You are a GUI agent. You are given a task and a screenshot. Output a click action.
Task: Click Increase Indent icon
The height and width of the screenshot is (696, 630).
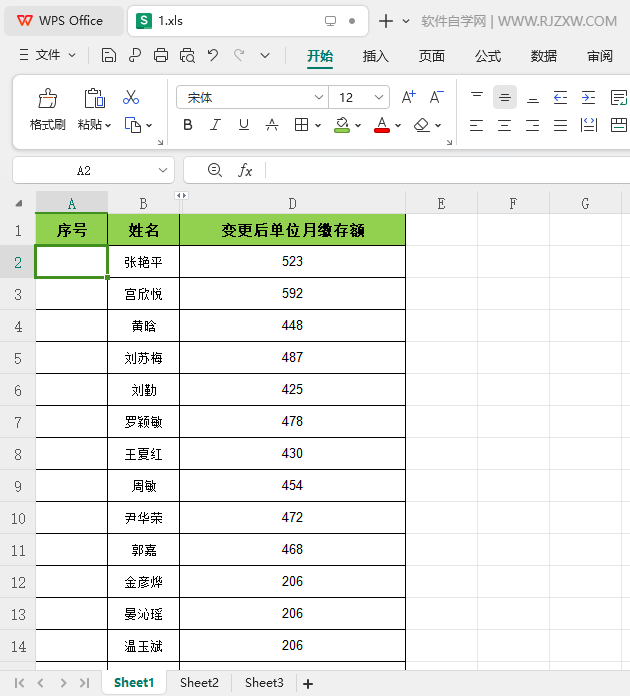(588, 97)
